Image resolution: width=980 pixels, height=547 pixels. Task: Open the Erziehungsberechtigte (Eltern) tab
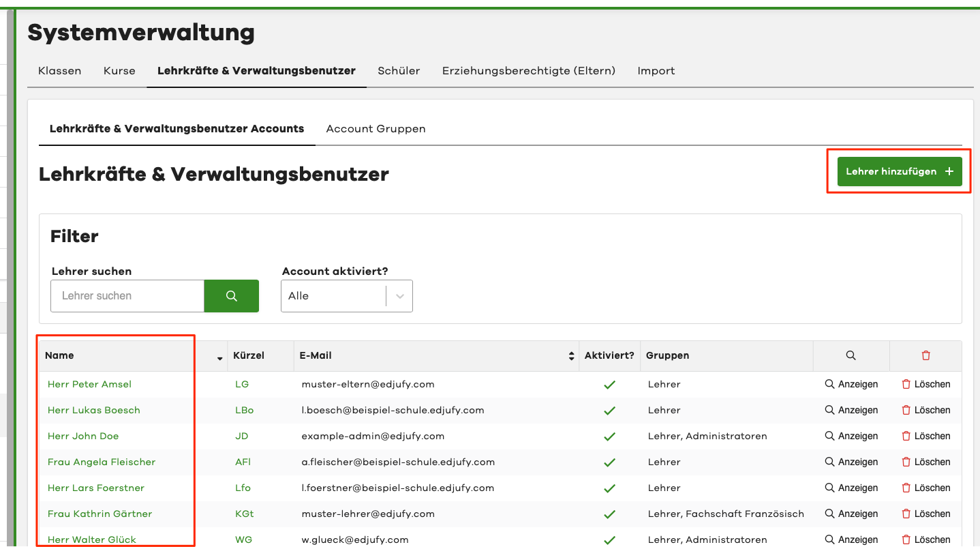click(528, 71)
